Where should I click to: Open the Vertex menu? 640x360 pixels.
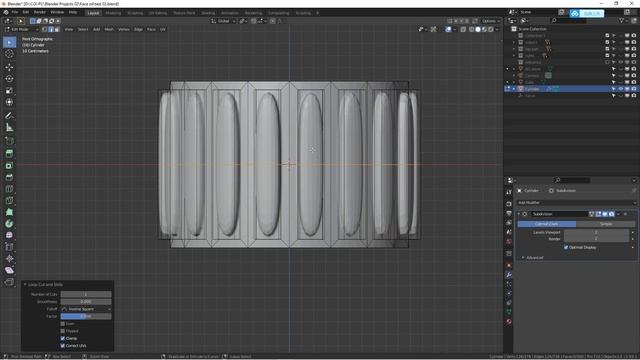[124, 29]
